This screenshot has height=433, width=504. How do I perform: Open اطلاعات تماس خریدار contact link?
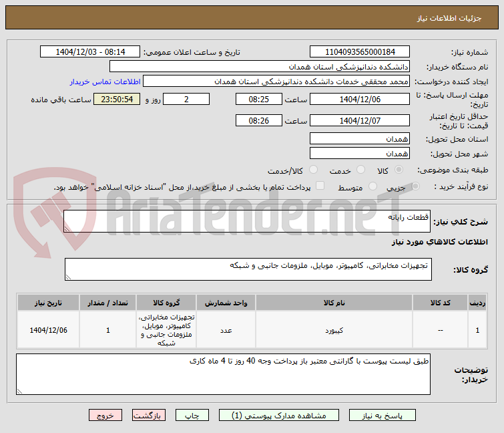(x=105, y=82)
